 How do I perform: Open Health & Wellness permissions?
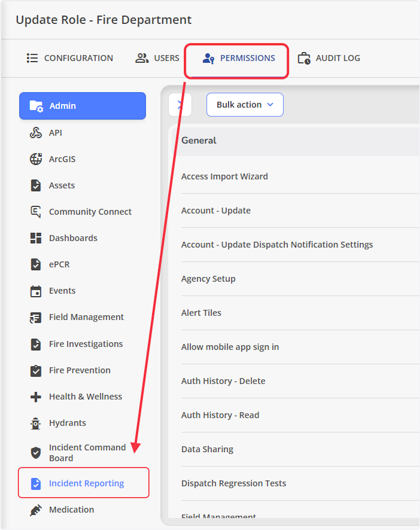coord(83,397)
